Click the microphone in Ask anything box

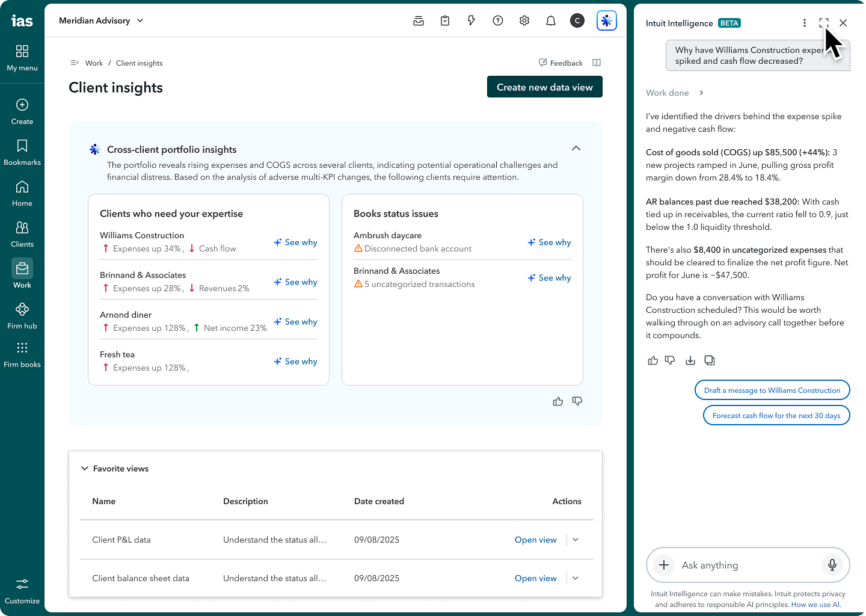pyautogui.click(x=832, y=565)
